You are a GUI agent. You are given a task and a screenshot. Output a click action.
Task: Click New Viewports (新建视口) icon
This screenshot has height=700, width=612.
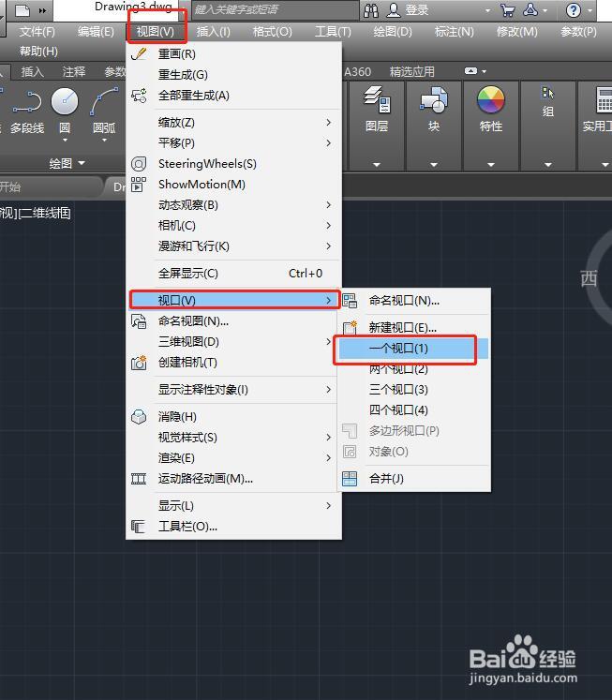pos(350,327)
